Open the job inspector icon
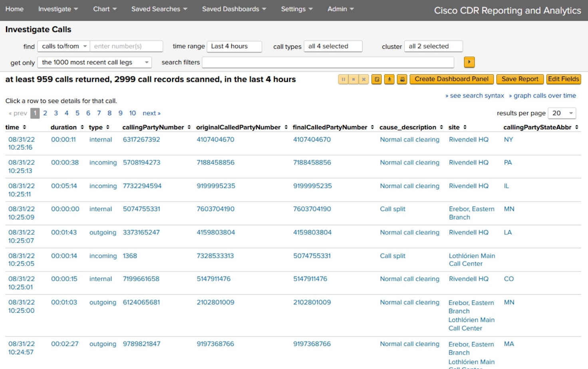Screen dimensions: 588x369 (376, 79)
